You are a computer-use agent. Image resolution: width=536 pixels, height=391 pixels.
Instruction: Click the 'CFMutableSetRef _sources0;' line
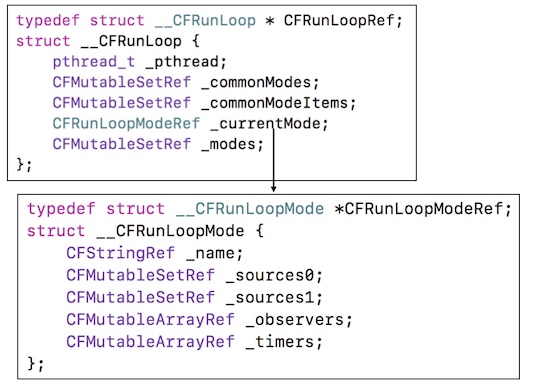(x=194, y=275)
